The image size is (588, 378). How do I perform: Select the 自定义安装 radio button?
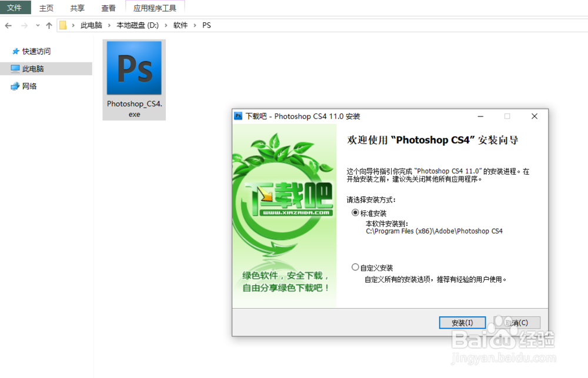click(x=355, y=267)
